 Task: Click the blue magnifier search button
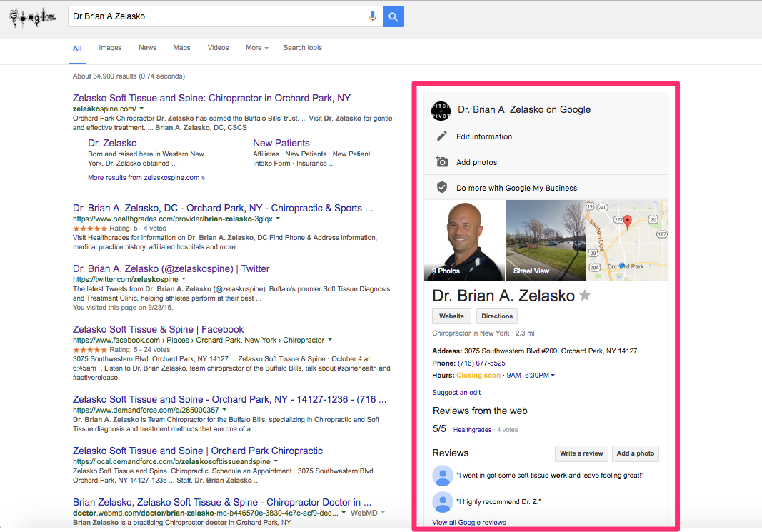click(393, 16)
